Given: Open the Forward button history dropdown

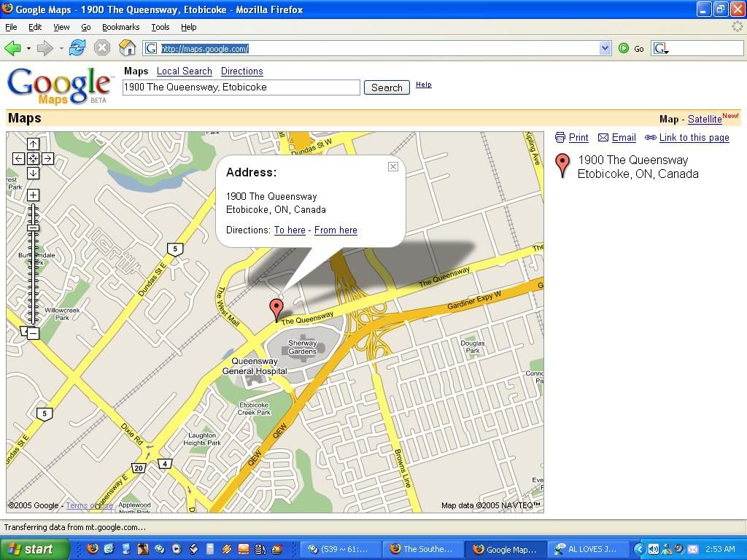Looking at the screenshot, I should point(61,48).
